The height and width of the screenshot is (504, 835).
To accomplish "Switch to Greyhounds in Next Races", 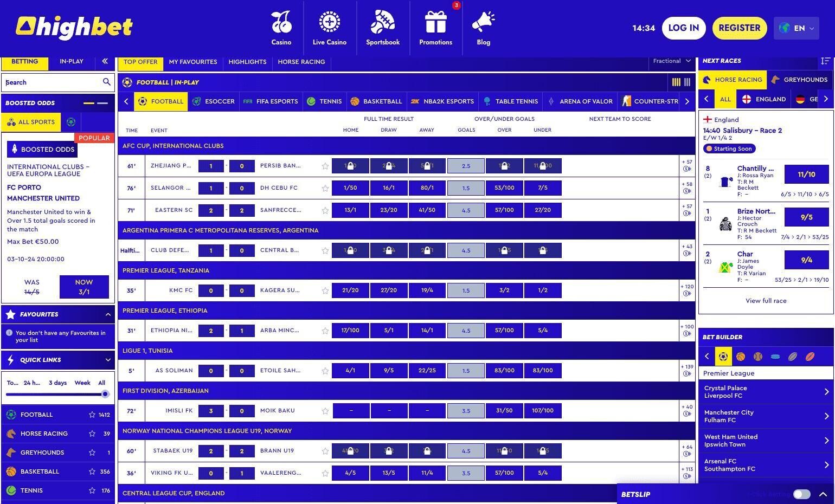I will pyautogui.click(x=800, y=80).
